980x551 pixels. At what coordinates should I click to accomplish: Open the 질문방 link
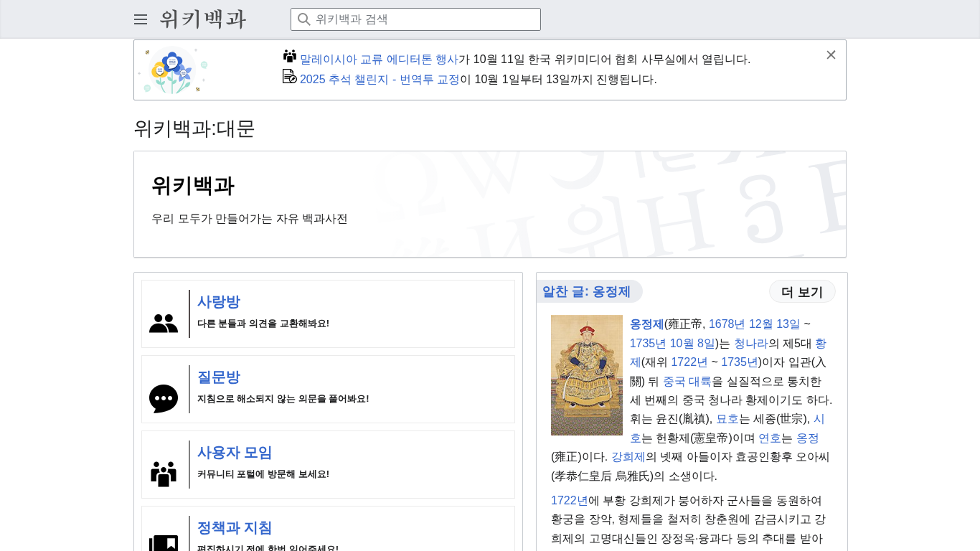[x=219, y=377]
